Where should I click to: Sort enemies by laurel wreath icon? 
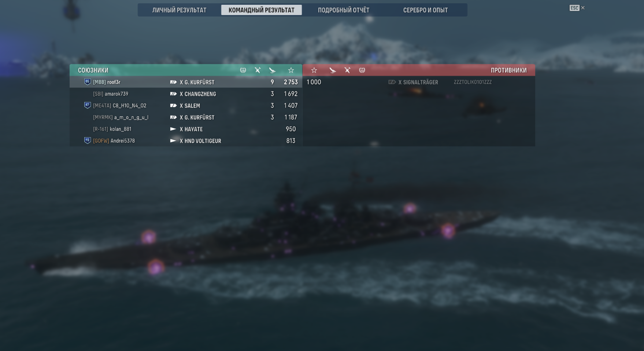[x=362, y=70]
